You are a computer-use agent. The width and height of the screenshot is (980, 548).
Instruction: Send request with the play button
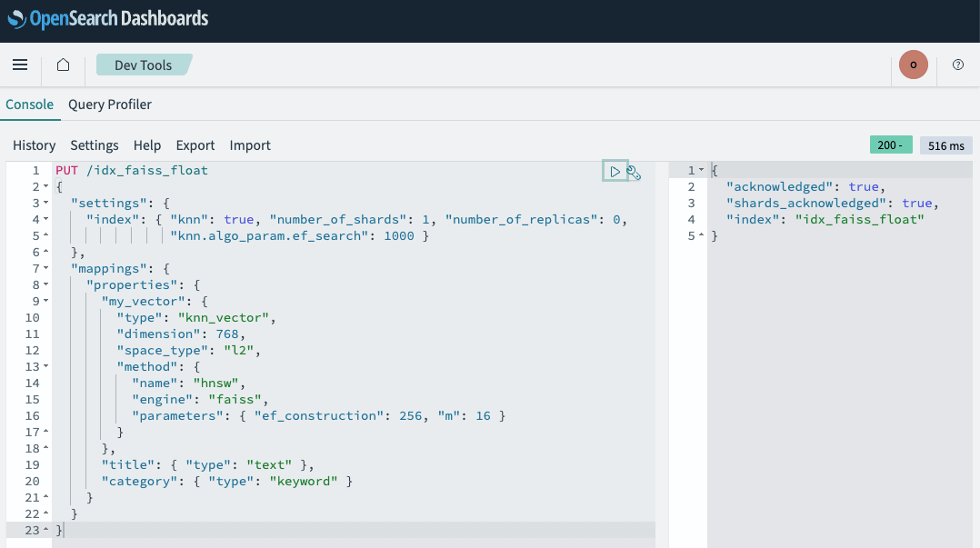pos(615,171)
